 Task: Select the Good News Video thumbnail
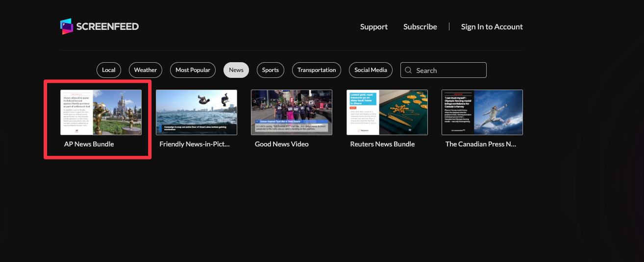(x=292, y=112)
